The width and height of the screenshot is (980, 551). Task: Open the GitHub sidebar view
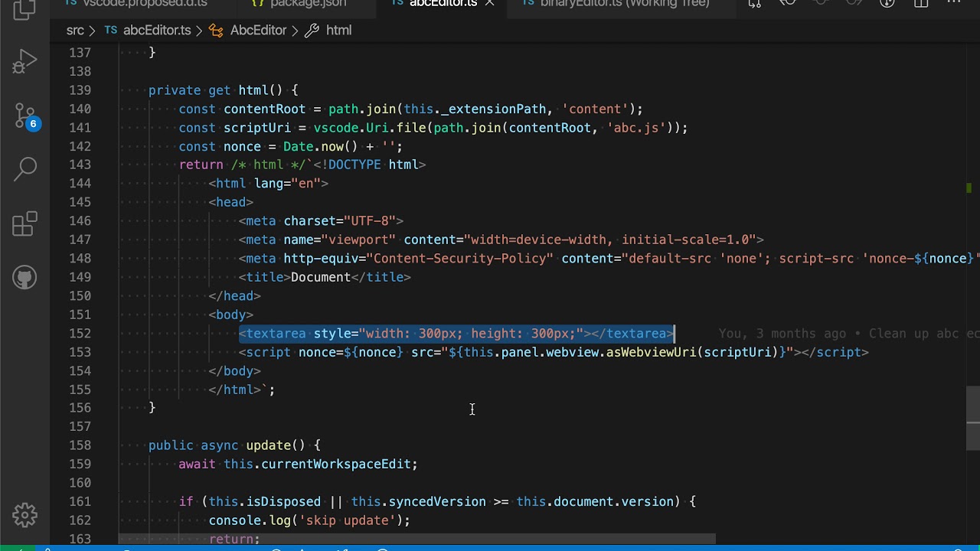coord(24,277)
